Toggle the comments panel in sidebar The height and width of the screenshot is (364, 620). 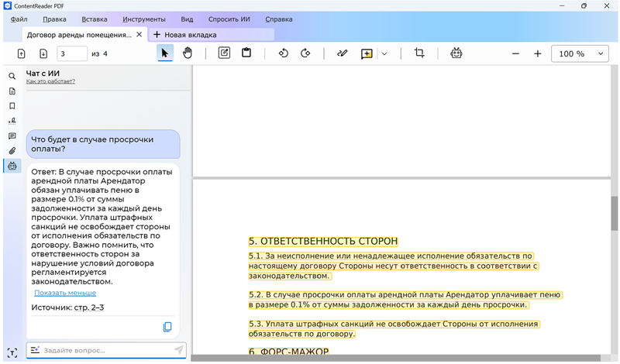point(12,136)
